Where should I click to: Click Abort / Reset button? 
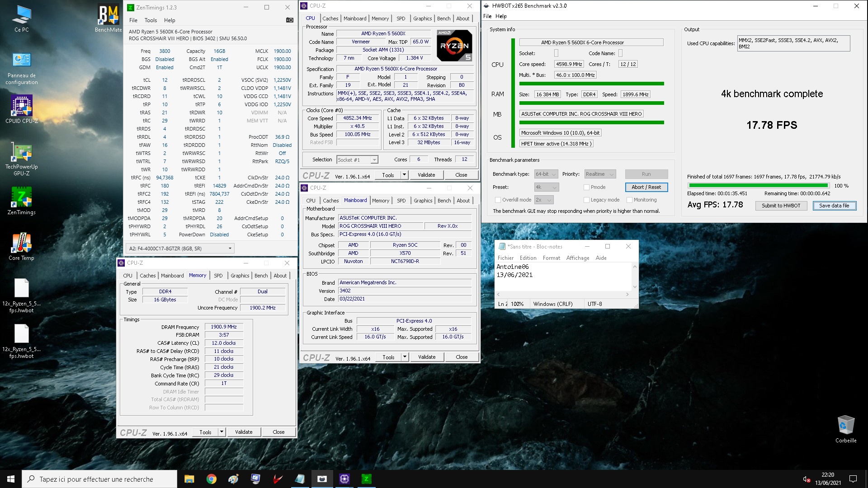coord(646,187)
